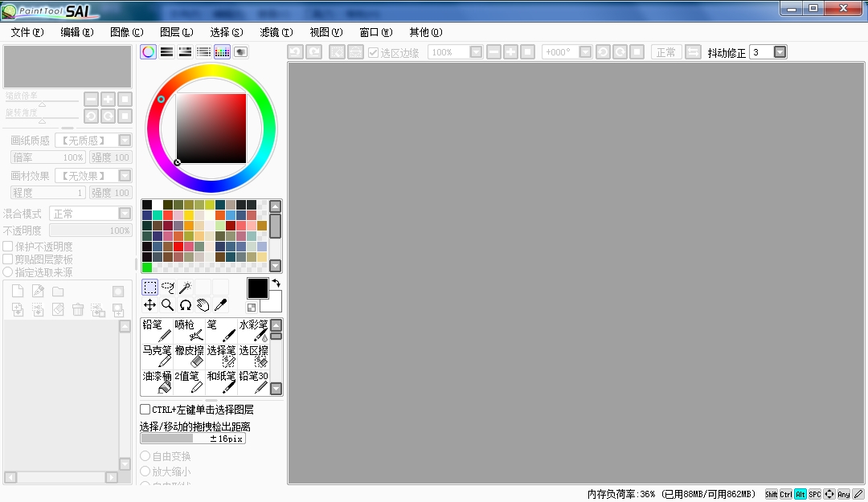Screen dimensions: 868x502
Task: Open the 文件 menu
Action: (x=26, y=32)
